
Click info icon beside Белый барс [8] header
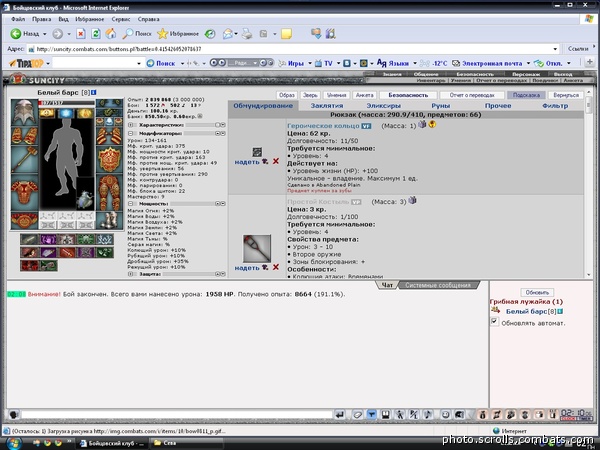[94, 93]
